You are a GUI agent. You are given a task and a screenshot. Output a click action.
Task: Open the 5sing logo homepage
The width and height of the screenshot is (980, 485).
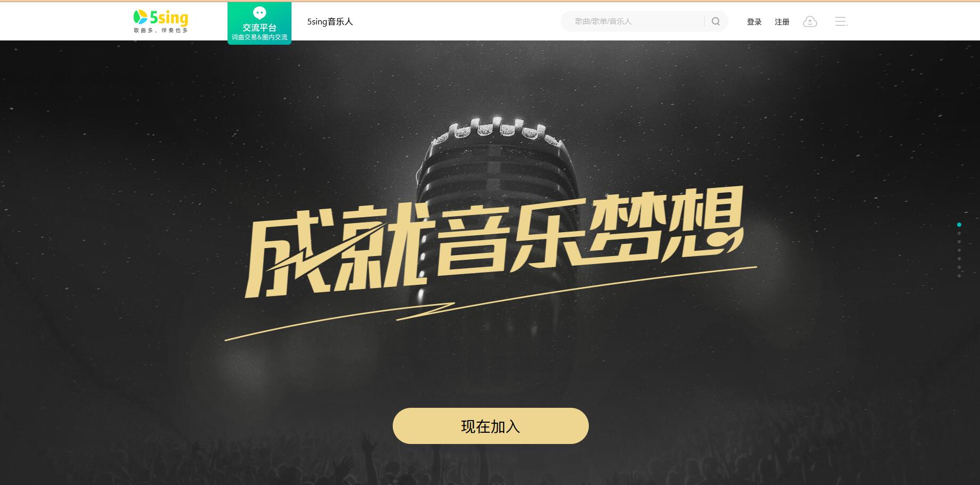pos(160,21)
